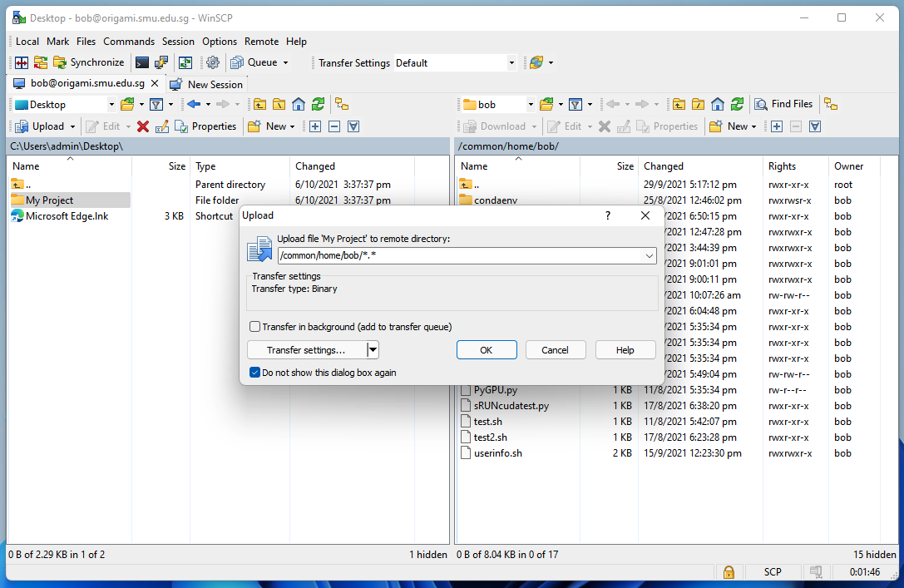The height and width of the screenshot is (588, 904).
Task: Open the Transfer settings dropdown arrow in dialog
Action: (x=372, y=349)
